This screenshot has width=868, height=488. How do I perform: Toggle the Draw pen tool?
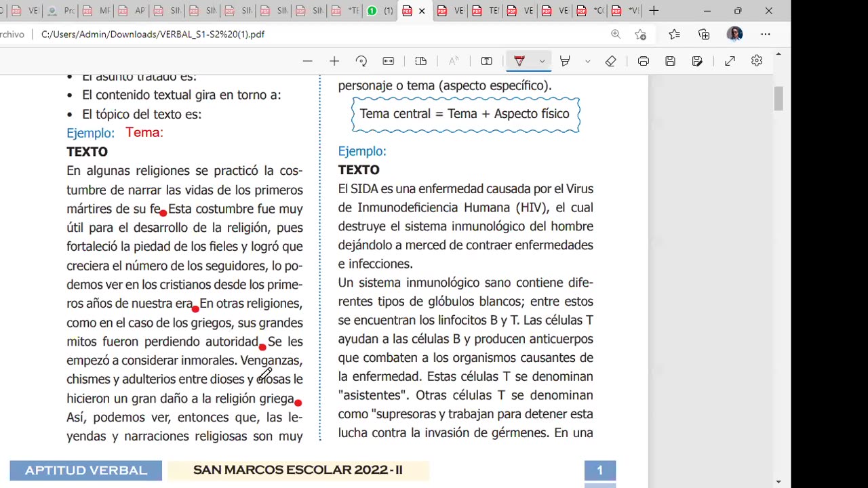tap(519, 61)
